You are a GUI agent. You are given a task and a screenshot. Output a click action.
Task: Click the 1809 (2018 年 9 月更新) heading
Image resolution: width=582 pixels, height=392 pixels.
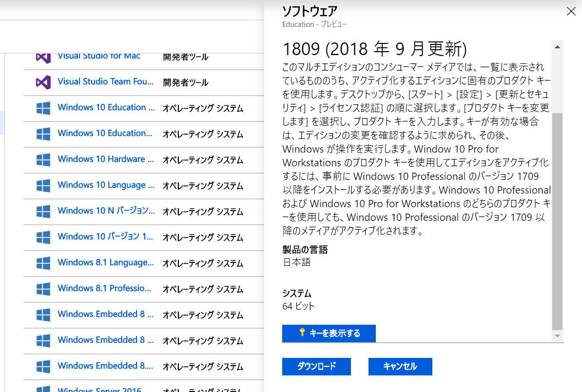pyautogui.click(x=374, y=49)
